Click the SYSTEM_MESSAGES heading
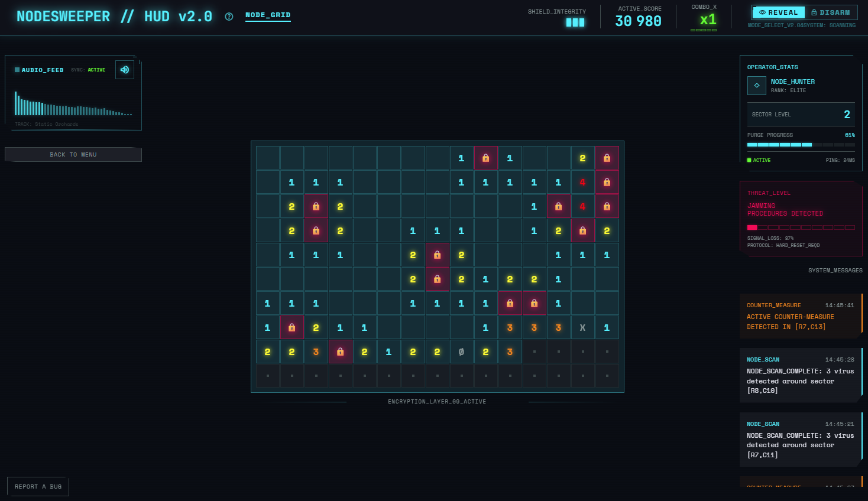The width and height of the screenshot is (868, 501). (x=835, y=271)
